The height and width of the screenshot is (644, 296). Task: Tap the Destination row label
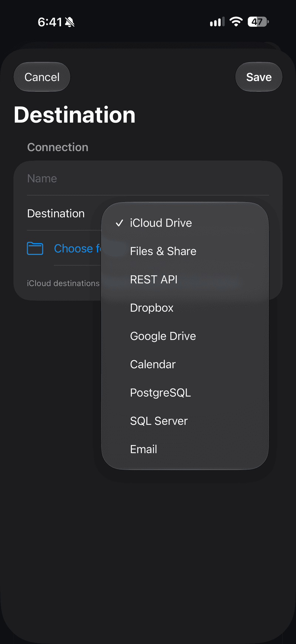point(56,213)
